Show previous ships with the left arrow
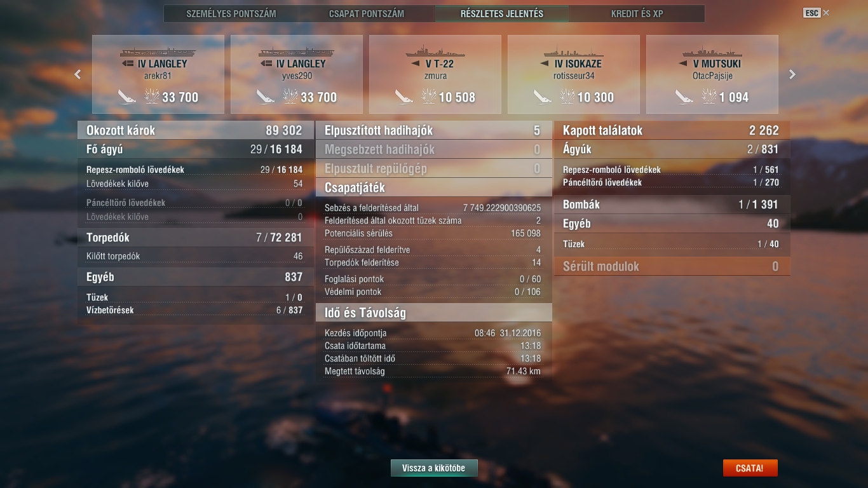The image size is (868, 488). (78, 74)
